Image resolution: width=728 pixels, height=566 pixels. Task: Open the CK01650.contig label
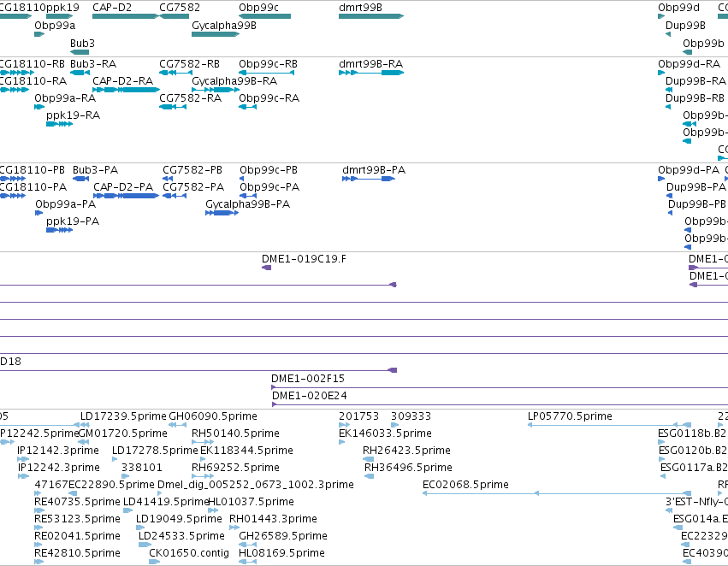(189, 553)
